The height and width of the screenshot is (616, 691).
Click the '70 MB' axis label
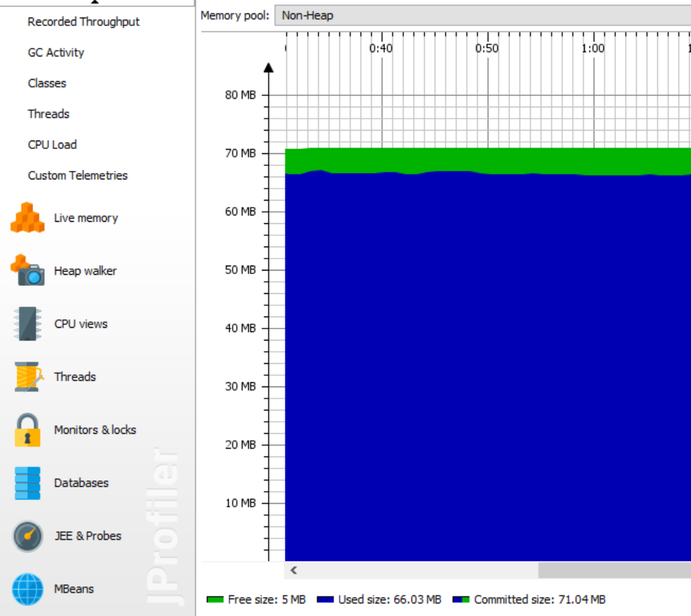[x=240, y=153]
